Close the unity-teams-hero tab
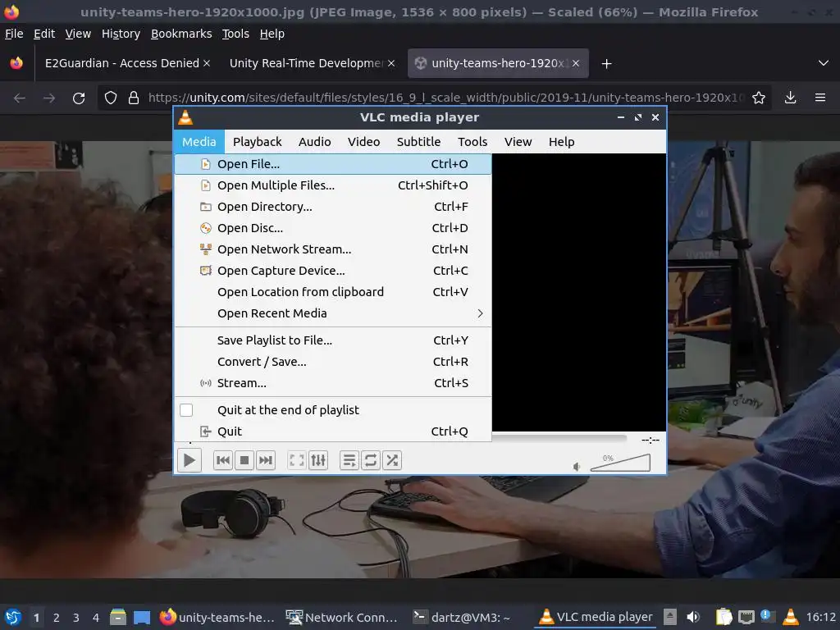The width and height of the screenshot is (840, 630). pyautogui.click(x=575, y=63)
